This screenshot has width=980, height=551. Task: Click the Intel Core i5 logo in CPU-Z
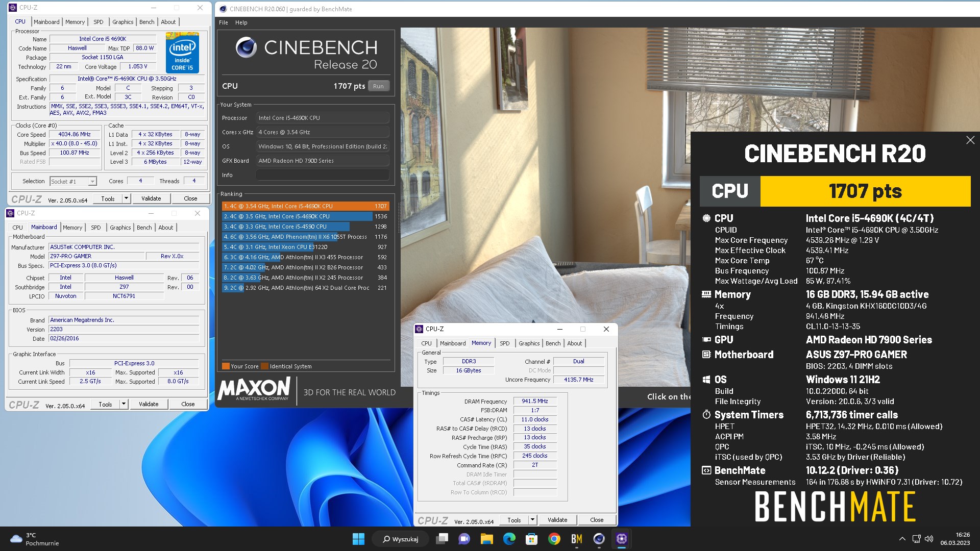point(182,53)
